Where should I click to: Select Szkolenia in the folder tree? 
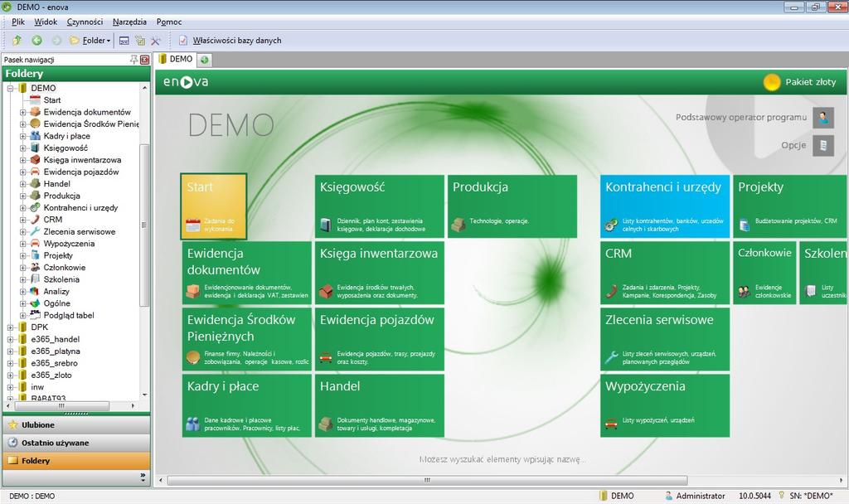click(x=61, y=279)
